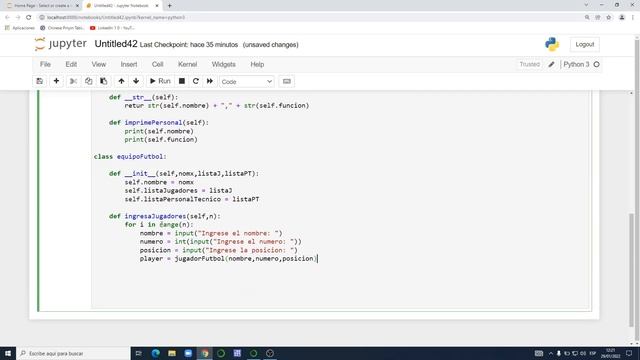Open the Edit menu
Viewport: 640px width, 360px height.
pyautogui.click(x=71, y=64)
